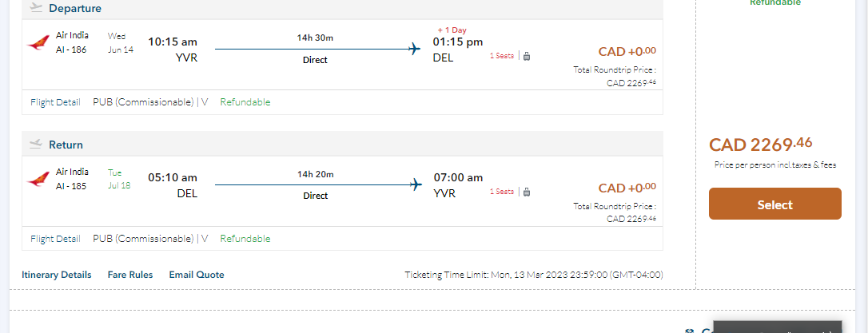Image resolution: width=868 pixels, height=333 pixels.
Task: Click the baggage icon on departure flight
Action: tap(527, 56)
